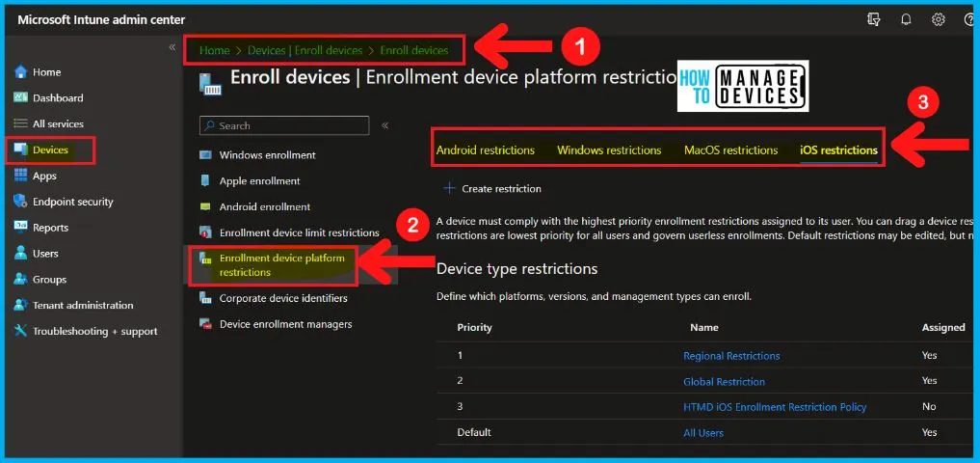Click last Enroll devices breadcrumb
The width and height of the screenshot is (980, 463).
(414, 51)
